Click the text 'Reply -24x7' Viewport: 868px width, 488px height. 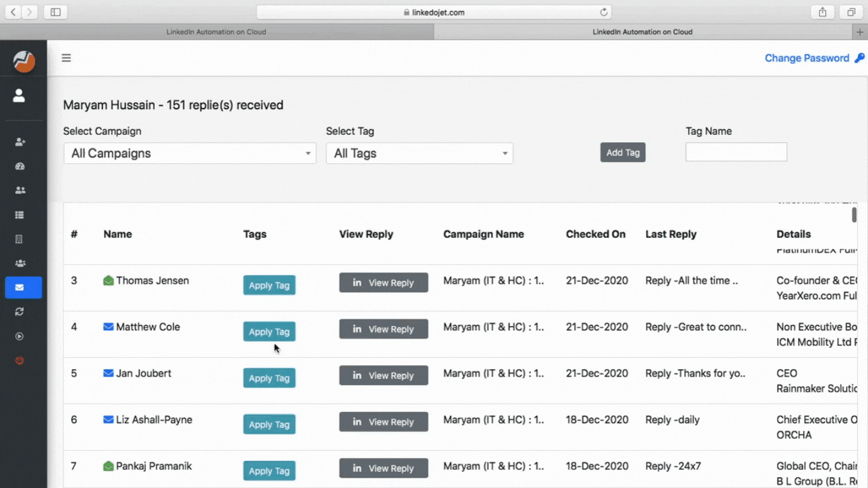(x=673, y=466)
